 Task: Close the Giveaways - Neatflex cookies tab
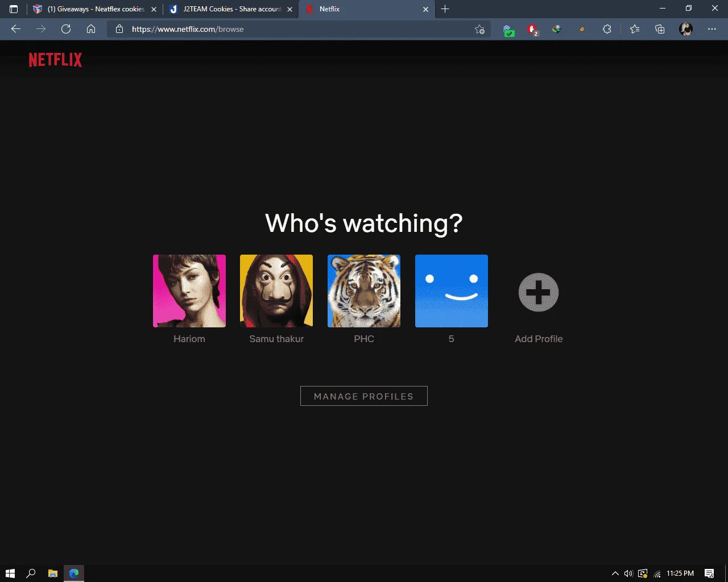point(154,9)
